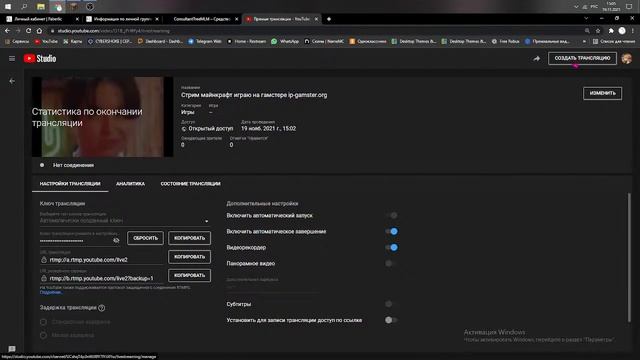Screen dimensions: 640x360
Task: Click the share arrow icon in header
Action: [536, 59]
